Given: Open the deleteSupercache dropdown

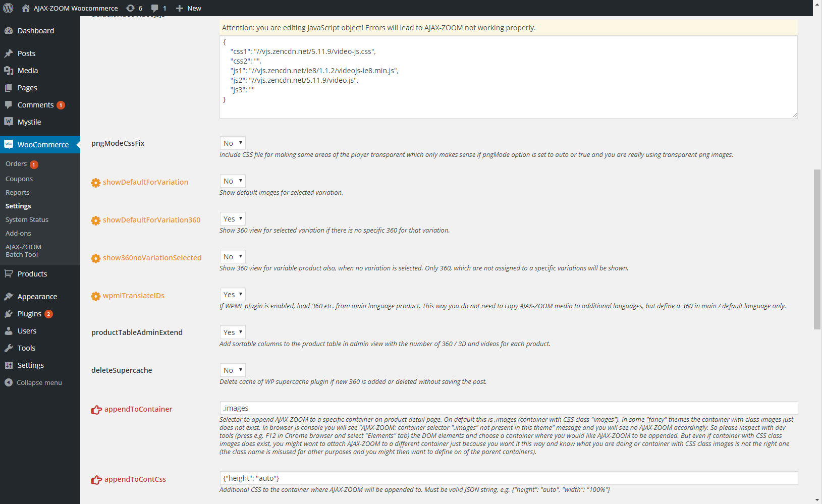Looking at the screenshot, I should 233,370.
